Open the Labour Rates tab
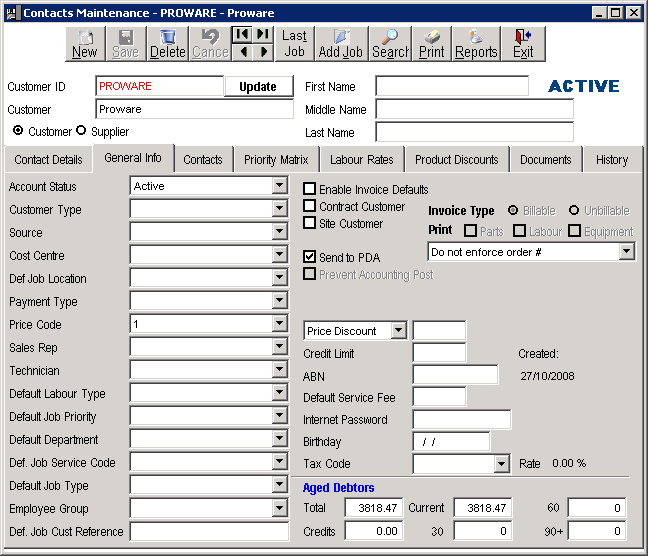 coord(362,160)
